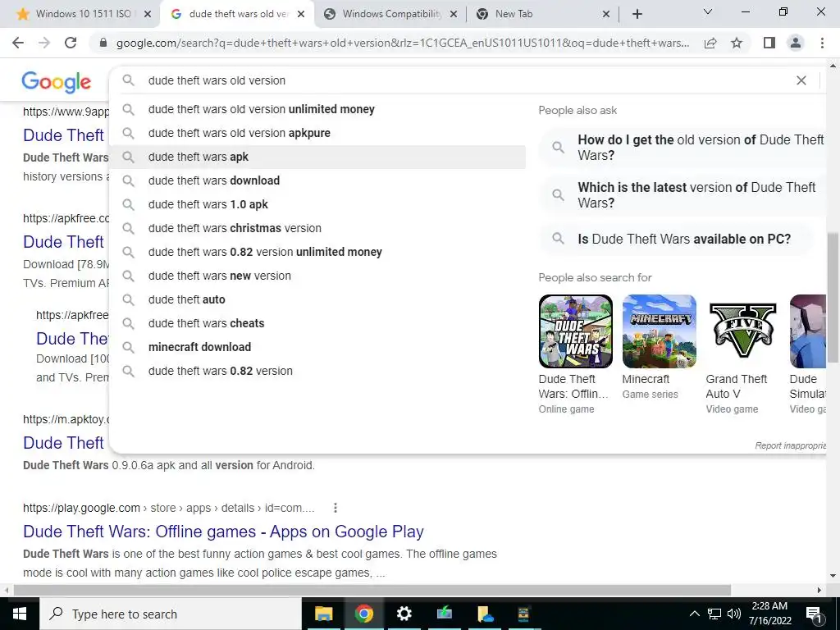Select suggestion 'dude theft wars 1.0 apk'
This screenshot has width=840, height=630.
[317, 204]
